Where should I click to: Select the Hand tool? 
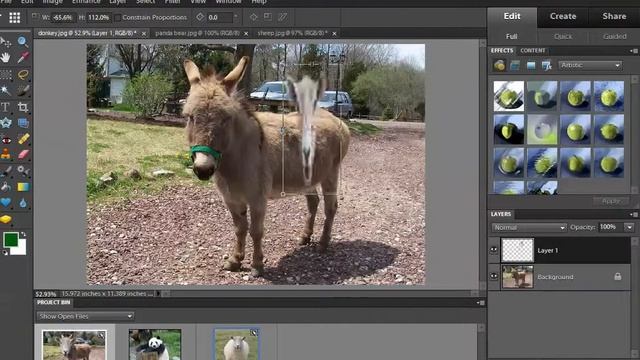[5, 58]
